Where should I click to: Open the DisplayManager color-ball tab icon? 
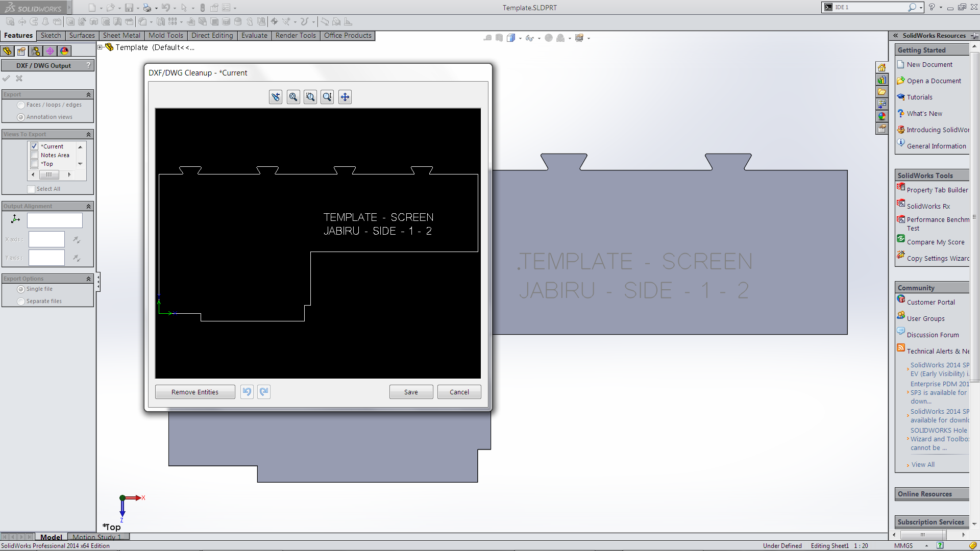click(64, 51)
